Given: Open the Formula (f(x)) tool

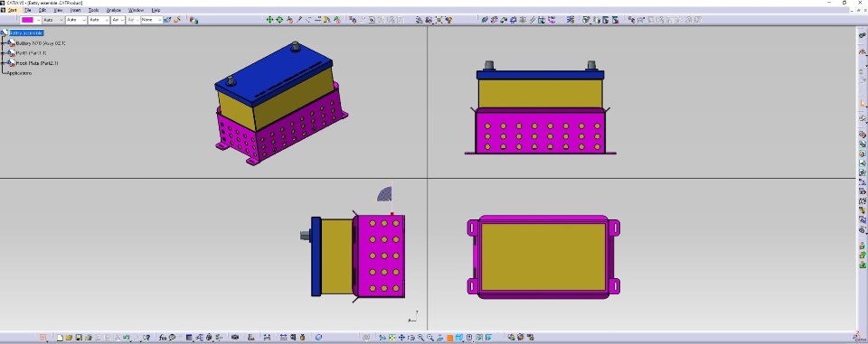Looking at the screenshot, I should coord(163,338).
